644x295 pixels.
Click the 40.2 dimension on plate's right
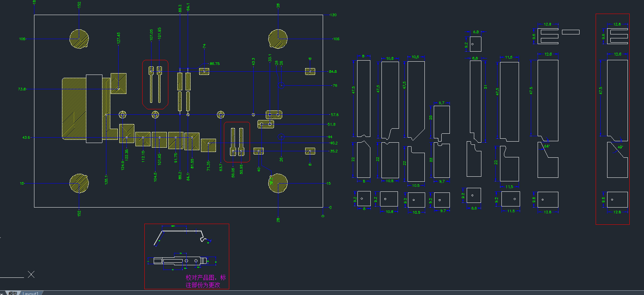click(333, 143)
